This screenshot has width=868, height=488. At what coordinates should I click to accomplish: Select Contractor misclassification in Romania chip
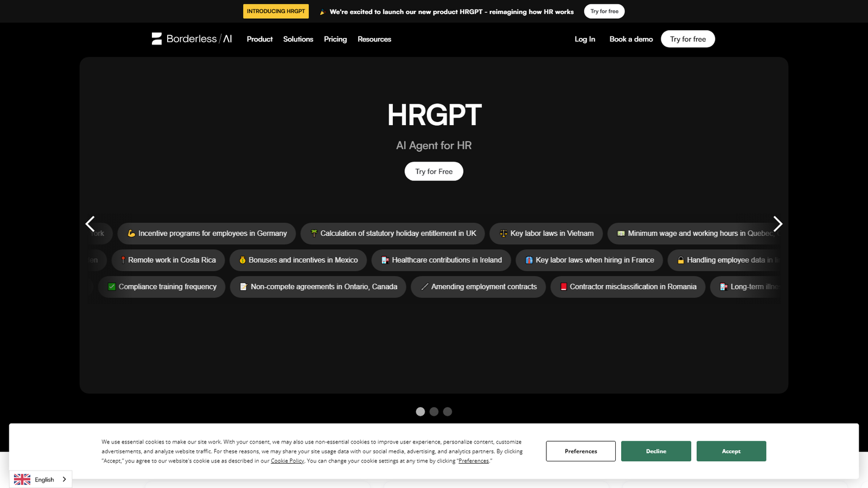(628, 286)
